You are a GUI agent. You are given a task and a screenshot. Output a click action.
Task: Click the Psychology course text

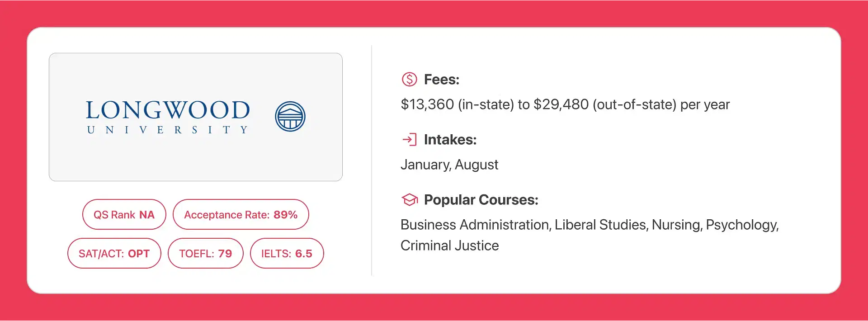click(x=742, y=225)
